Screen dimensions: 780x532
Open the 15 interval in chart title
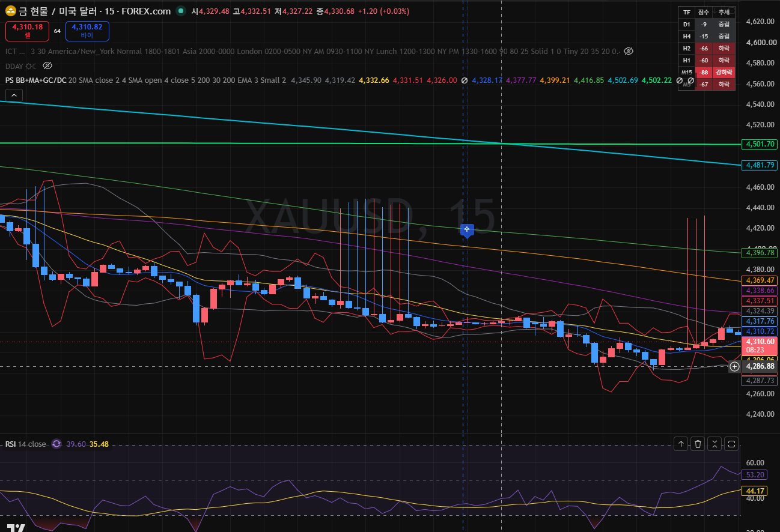[110, 11]
